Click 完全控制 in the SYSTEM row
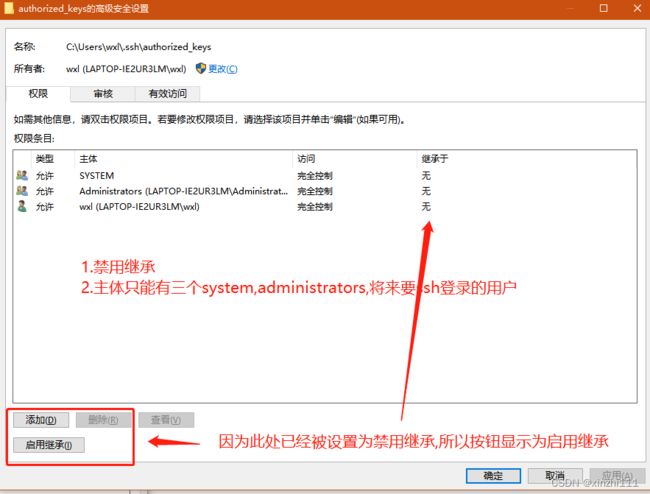This screenshot has width=650, height=494. pyautogui.click(x=315, y=176)
